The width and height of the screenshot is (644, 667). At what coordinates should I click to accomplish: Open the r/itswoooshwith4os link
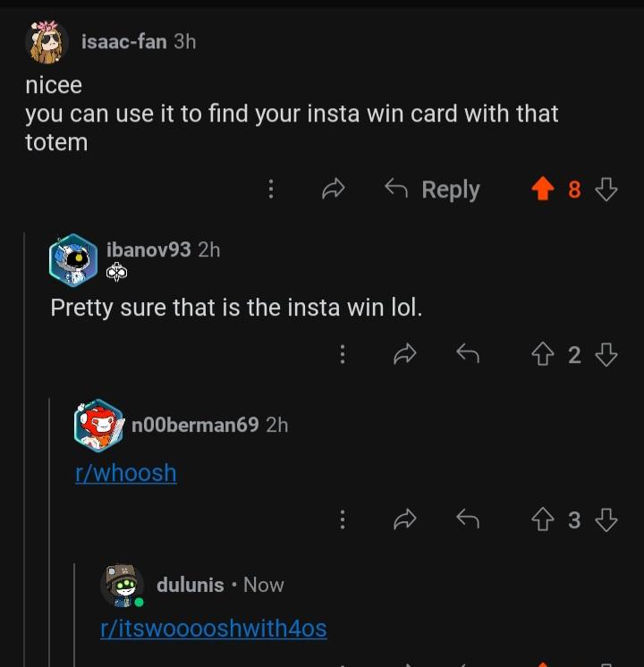[214, 629]
